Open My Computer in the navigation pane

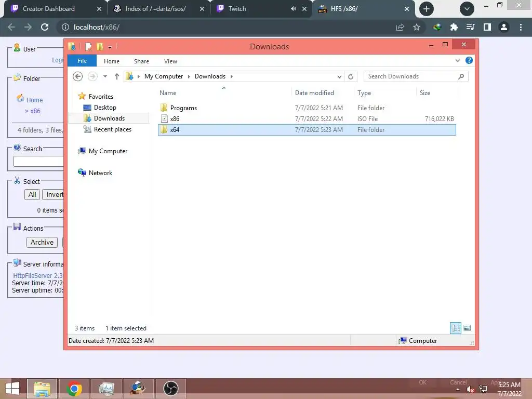tap(108, 151)
